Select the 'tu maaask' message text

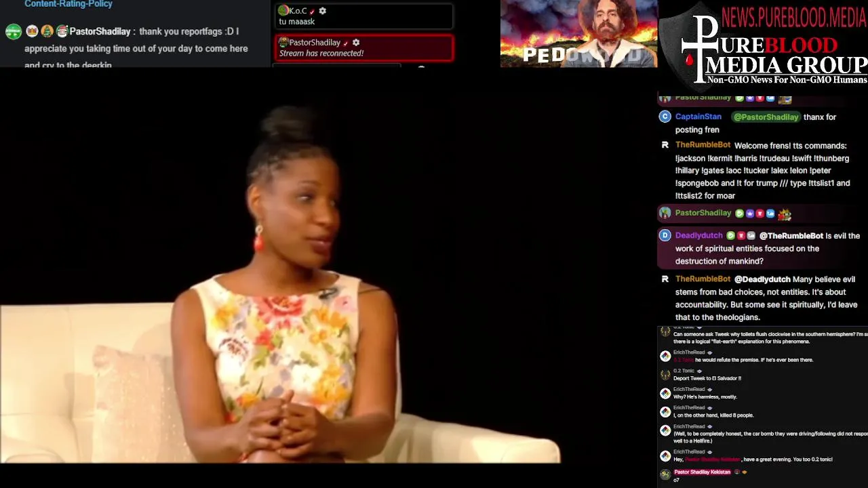click(297, 22)
